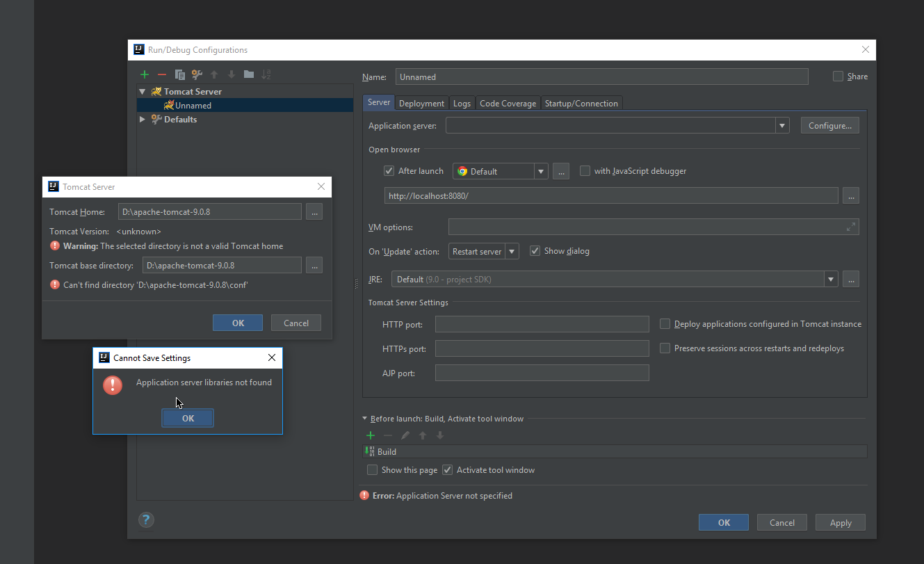Open Default browser dropdown
This screenshot has height=564, width=924.
[541, 171]
